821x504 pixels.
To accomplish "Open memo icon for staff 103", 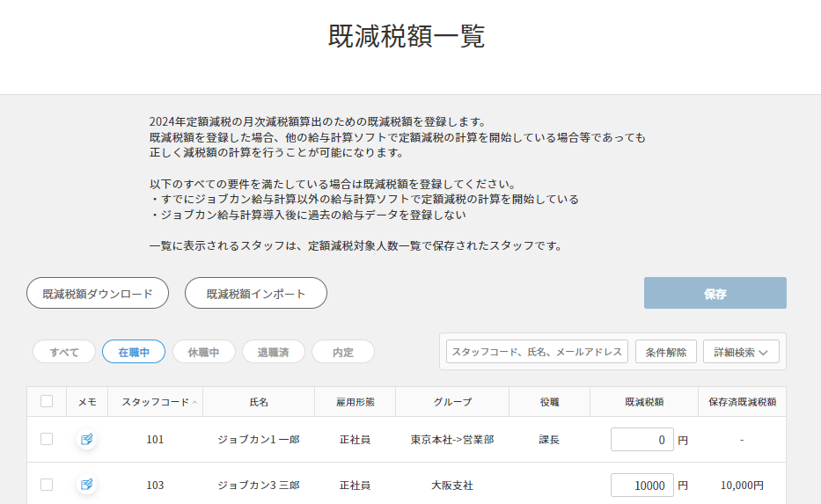I will (x=86, y=485).
